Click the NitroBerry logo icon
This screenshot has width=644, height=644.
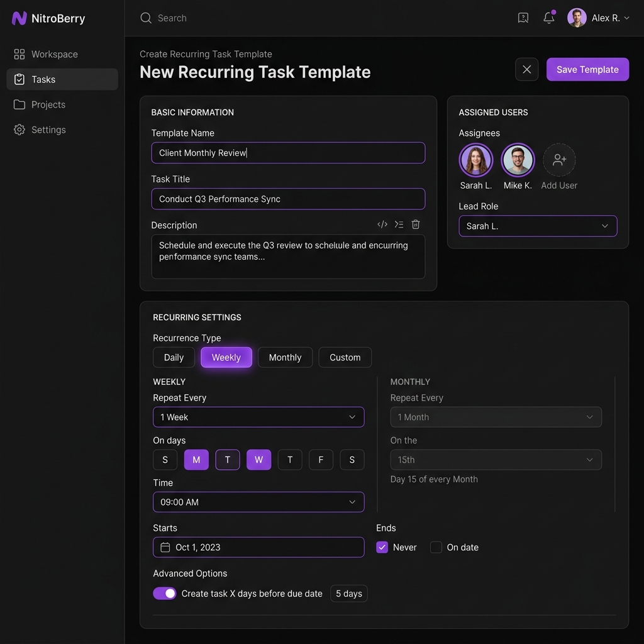coord(19,18)
